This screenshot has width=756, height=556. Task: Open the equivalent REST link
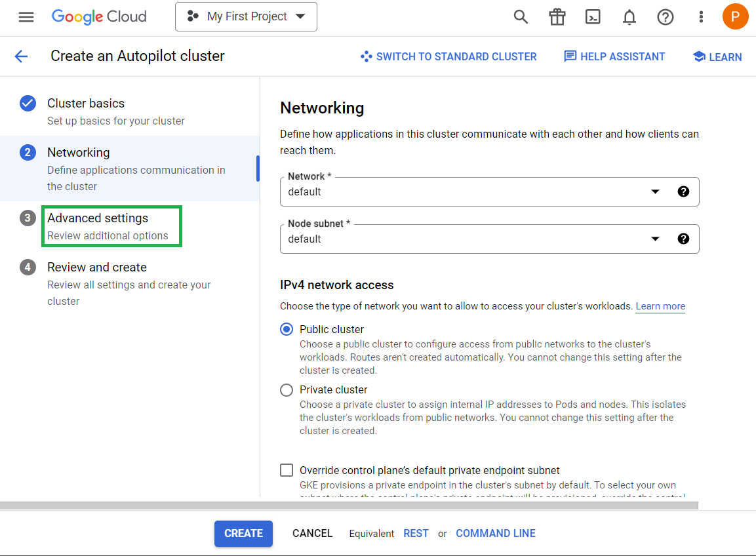(x=416, y=533)
